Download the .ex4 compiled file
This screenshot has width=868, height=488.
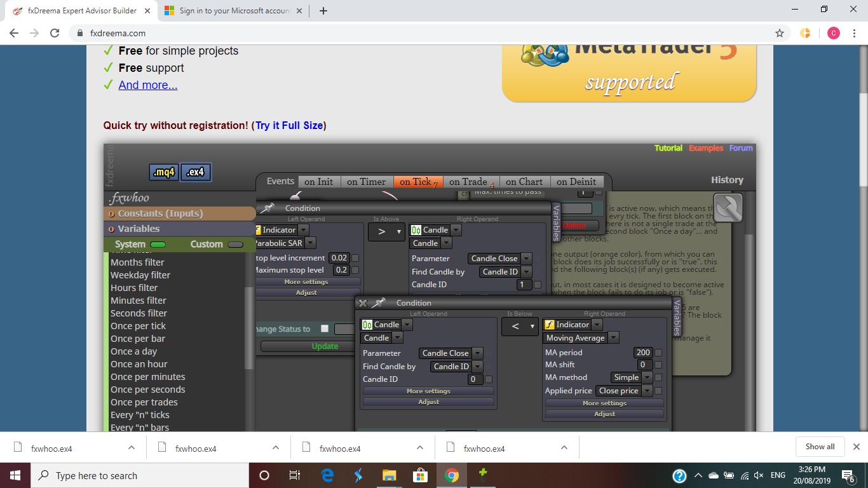pyautogui.click(x=195, y=172)
